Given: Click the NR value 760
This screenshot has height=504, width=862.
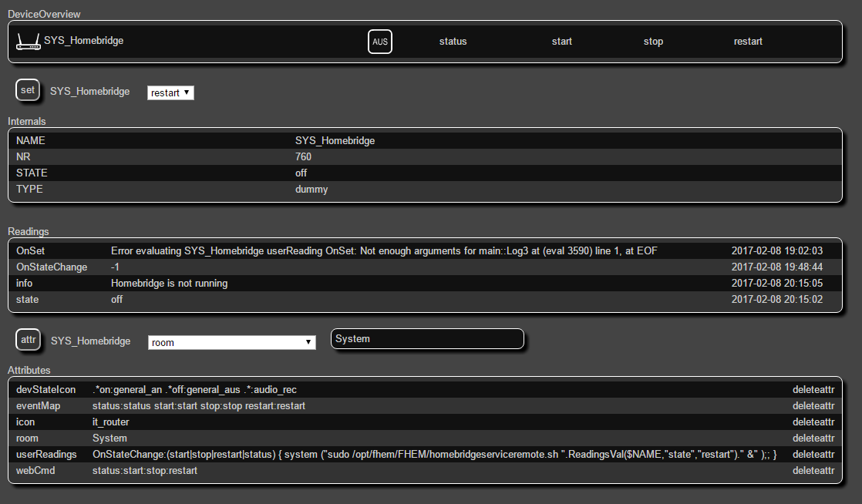Looking at the screenshot, I should point(303,156).
